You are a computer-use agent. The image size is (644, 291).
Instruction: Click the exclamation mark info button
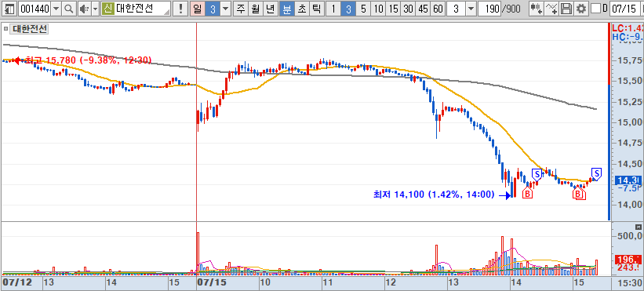180,9
